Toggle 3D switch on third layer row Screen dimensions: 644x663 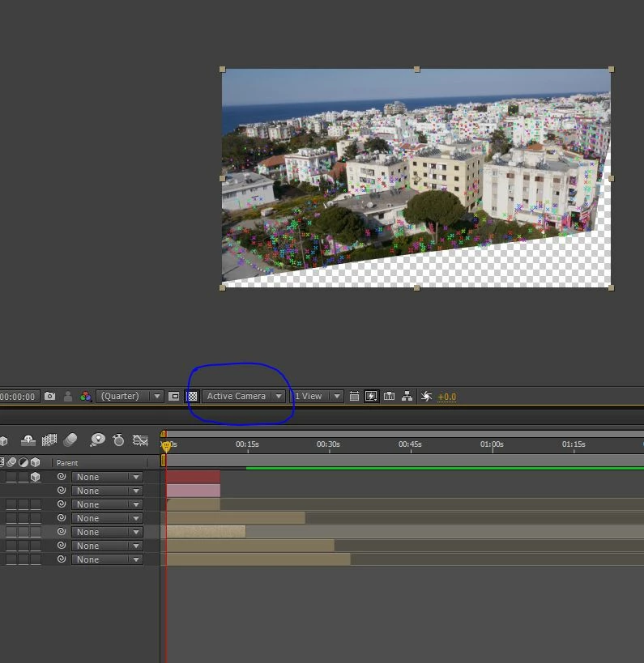36,504
